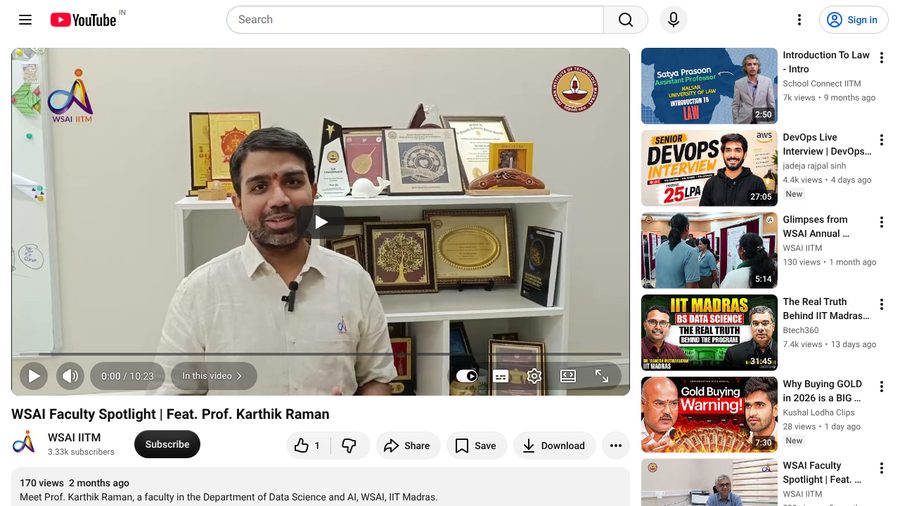Screen dimensions: 900x506
Task: Open the WSAI IITM channel name link
Action: click(74, 437)
